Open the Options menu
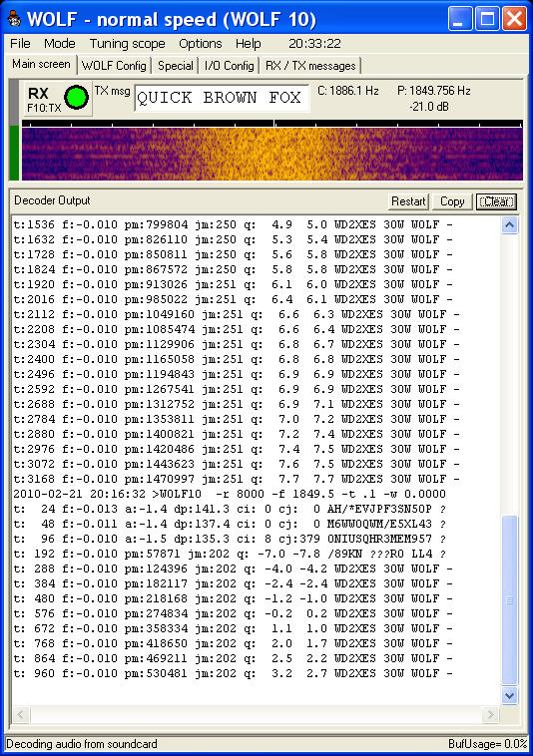533x756 pixels. pyautogui.click(x=201, y=44)
